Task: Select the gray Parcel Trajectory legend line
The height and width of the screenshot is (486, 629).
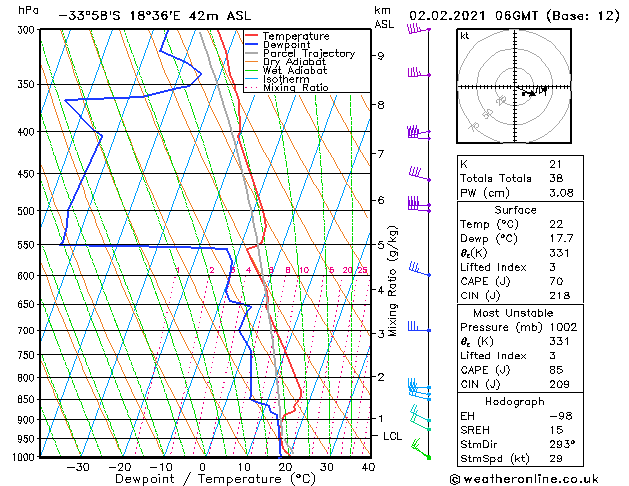Action: (251, 53)
